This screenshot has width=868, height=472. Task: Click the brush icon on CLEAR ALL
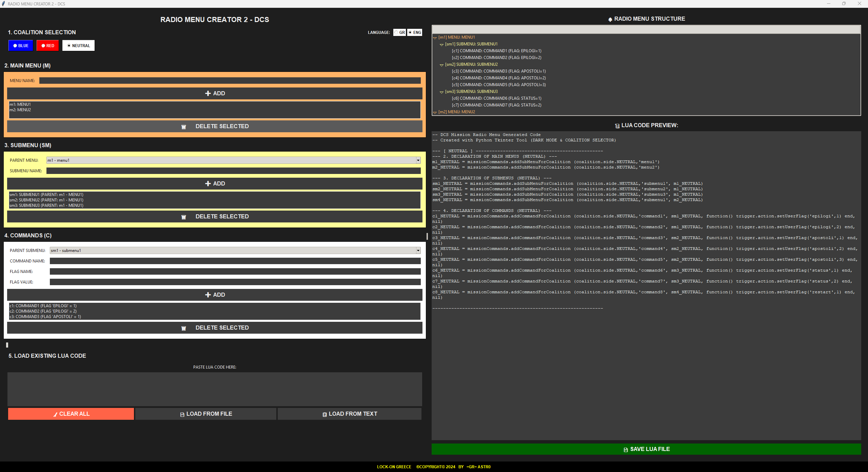tap(55, 414)
